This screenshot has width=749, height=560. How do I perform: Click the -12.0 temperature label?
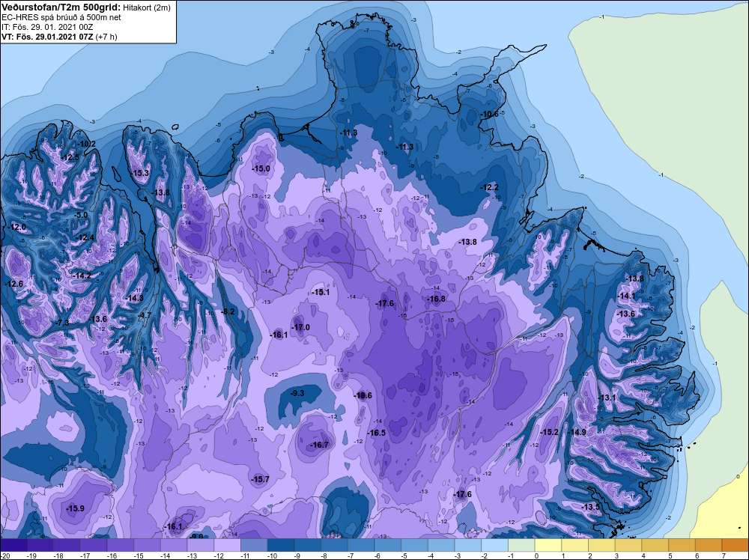(17, 228)
